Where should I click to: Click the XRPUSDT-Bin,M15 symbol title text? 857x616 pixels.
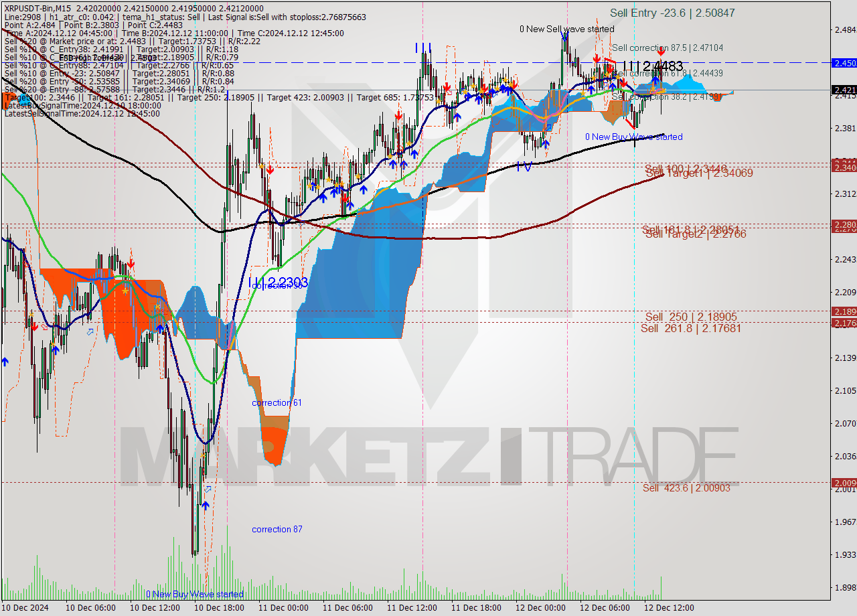click(39, 9)
